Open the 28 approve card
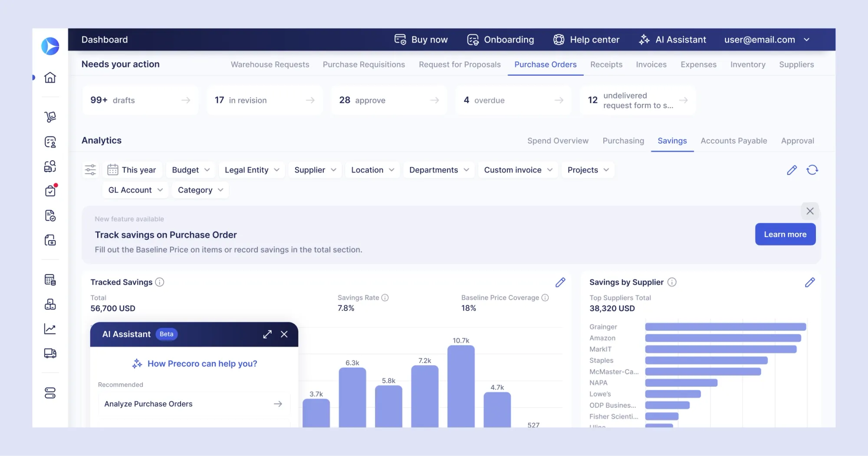This screenshot has height=456, width=868. [388, 100]
